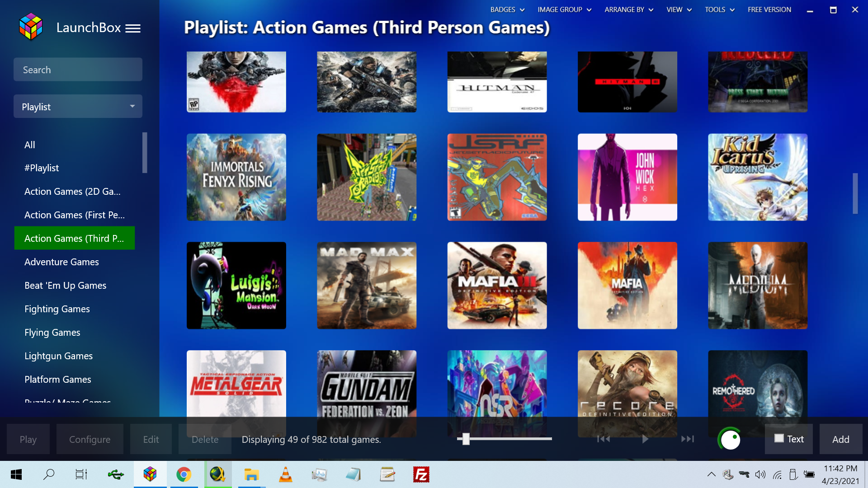868x488 pixels.
Task: Select the John Wick Hex game cover
Action: click(x=627, y=177)
